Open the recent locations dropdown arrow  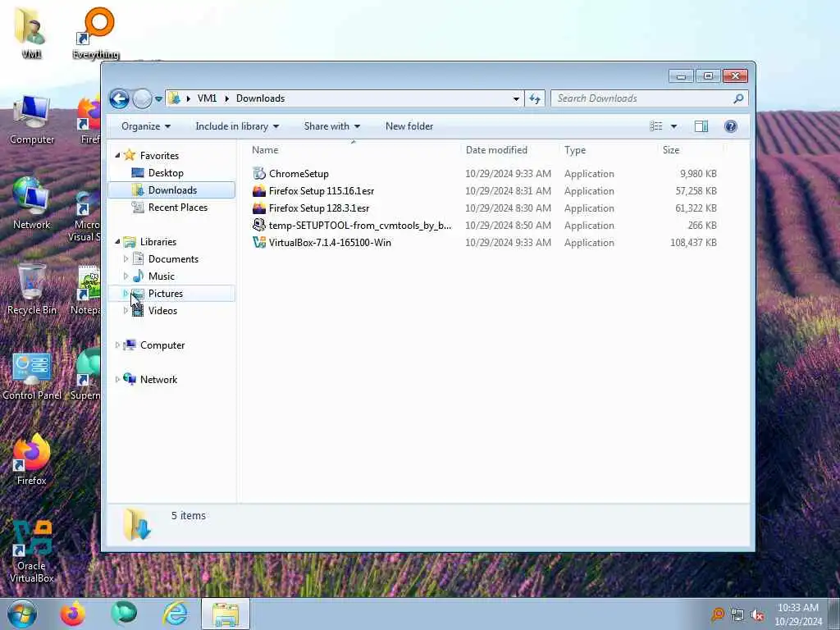click(x=158, y=98)
